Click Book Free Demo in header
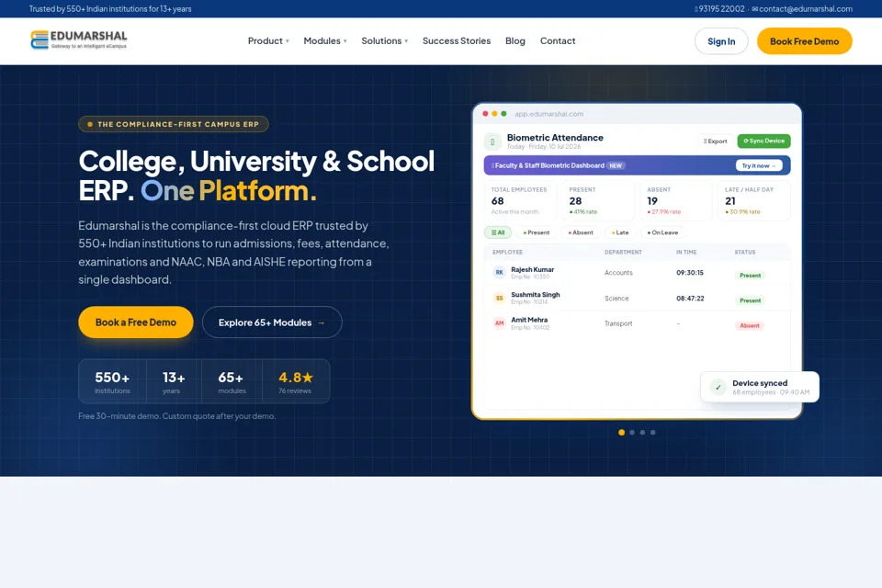Screen dimensions: 882x588 [805, 41]
